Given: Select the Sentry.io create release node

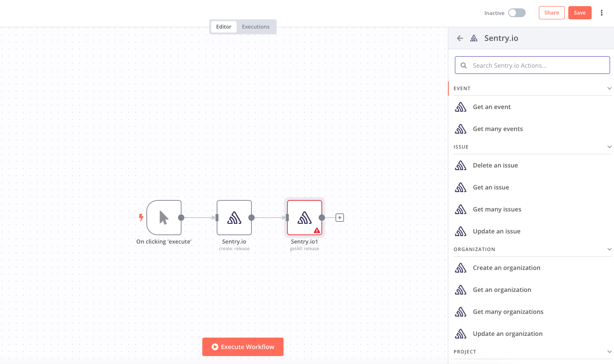Looking at the screenshot, I should [234, 218].
